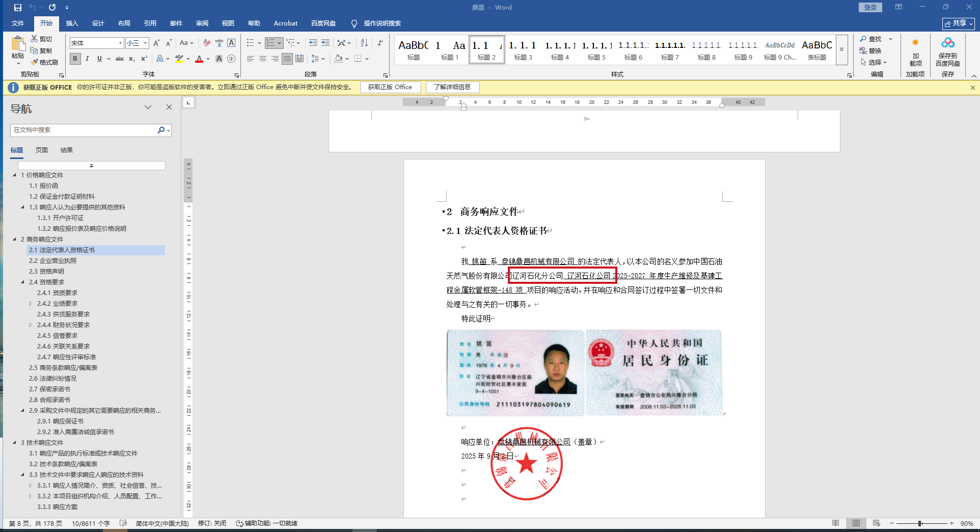Screen dimensions: 980x532
Task: Apply superscript formatting
Action: pyautogui.click(x=144, y=59)
